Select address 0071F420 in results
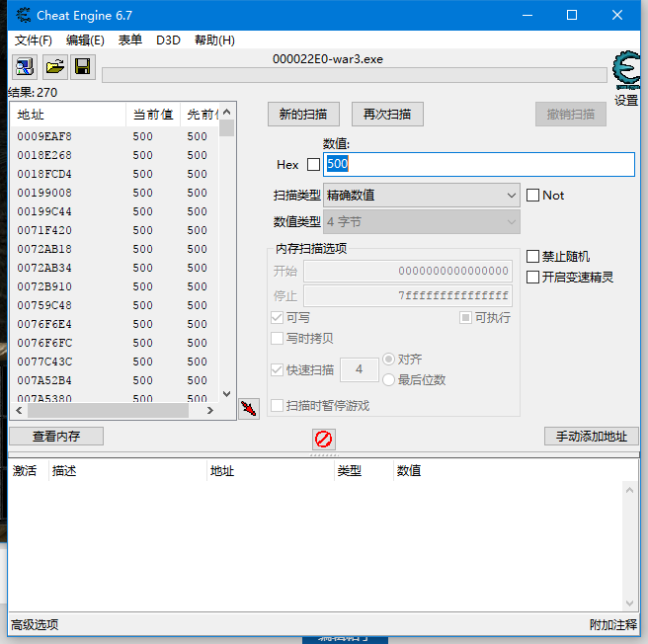 pyautogui.click(x=44, y=230)
